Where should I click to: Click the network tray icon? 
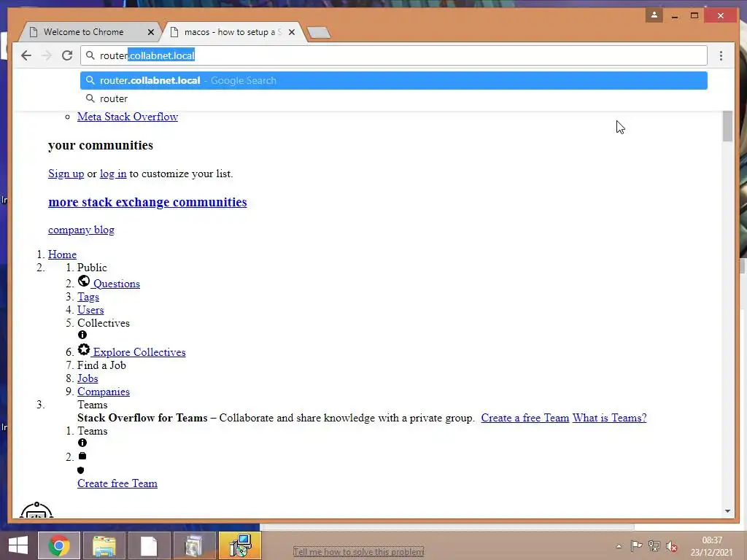(x=654, y=546)
